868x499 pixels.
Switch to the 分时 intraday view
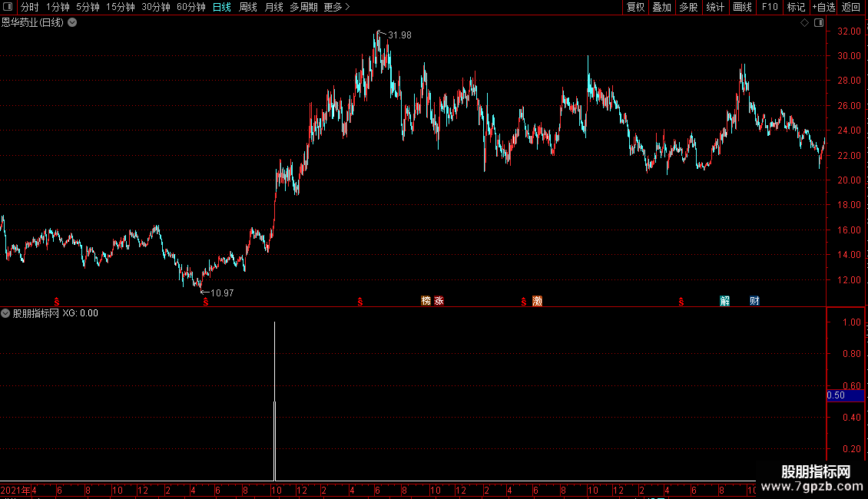29,7
